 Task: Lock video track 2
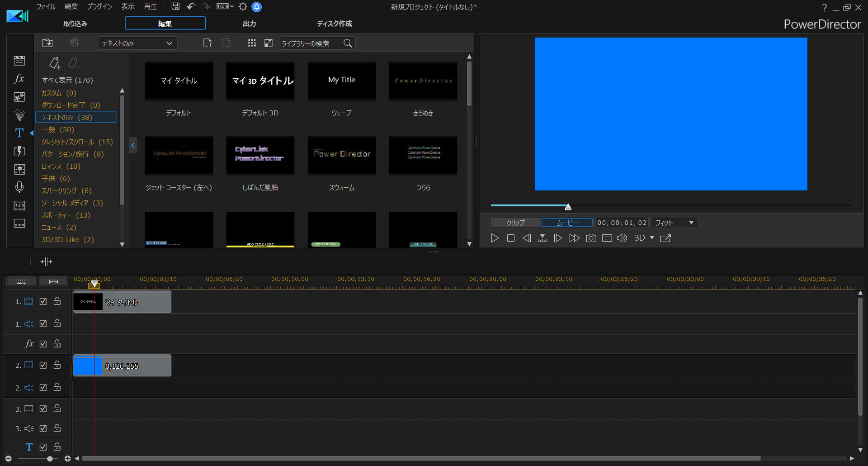57,365
